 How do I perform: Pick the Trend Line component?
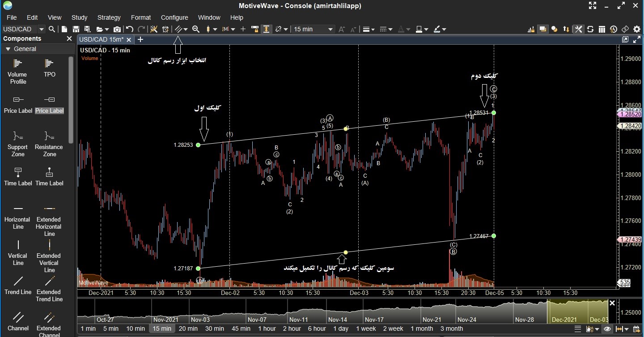18,285
